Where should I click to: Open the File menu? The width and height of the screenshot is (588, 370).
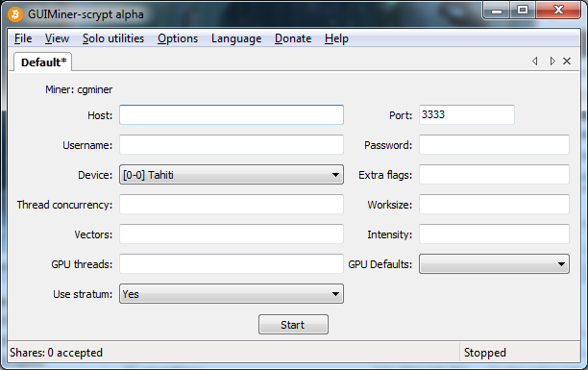pyautogui.click(x=23, y=38)
